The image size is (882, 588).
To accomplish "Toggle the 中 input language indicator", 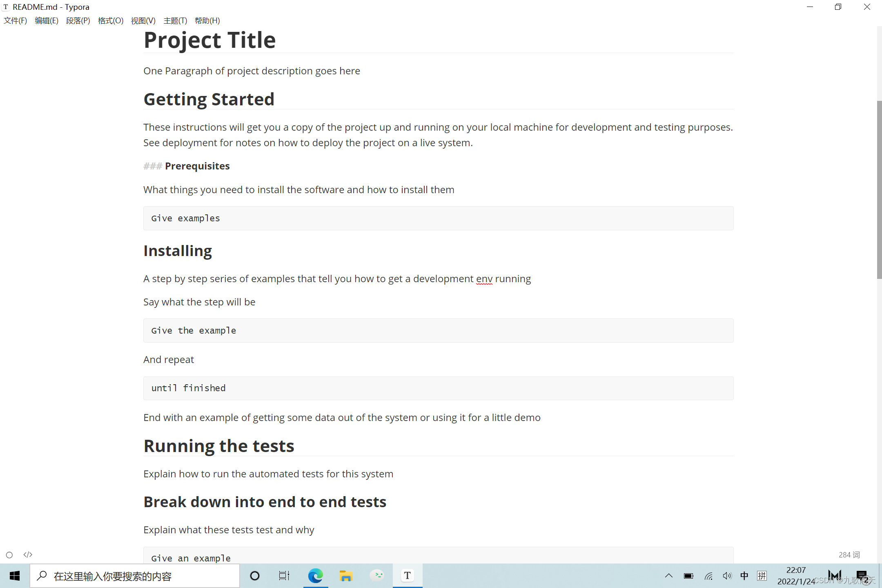I will coord(744,576).
